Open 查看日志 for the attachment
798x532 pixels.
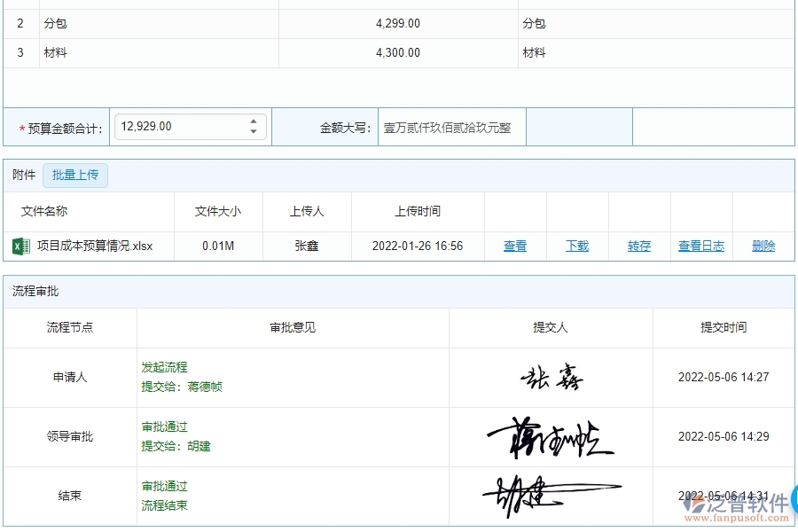point(700,246)
